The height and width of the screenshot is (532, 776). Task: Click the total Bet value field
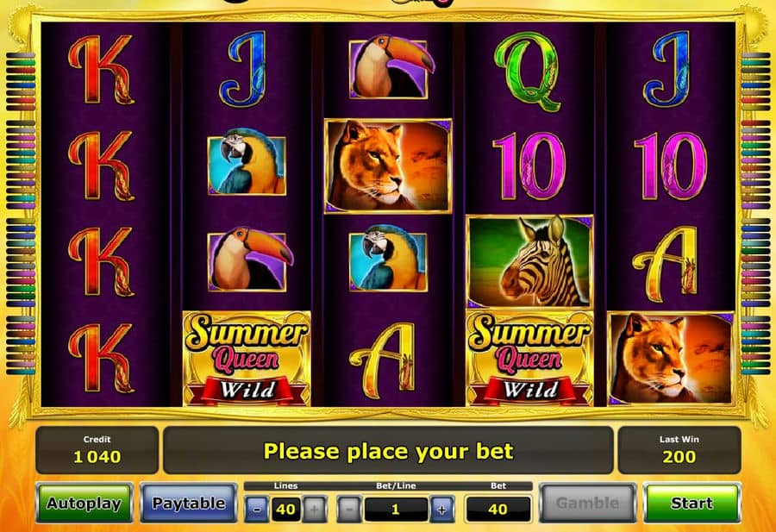[x=498, y=510]
